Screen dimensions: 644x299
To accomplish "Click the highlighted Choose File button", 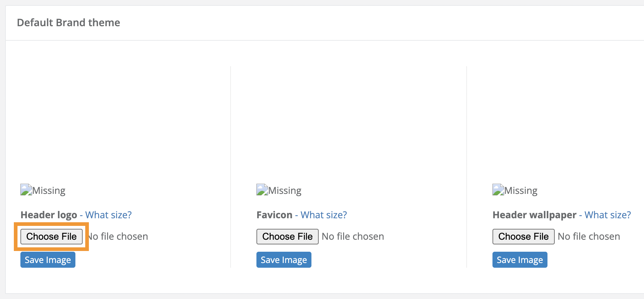I will [x=51, y=236].
